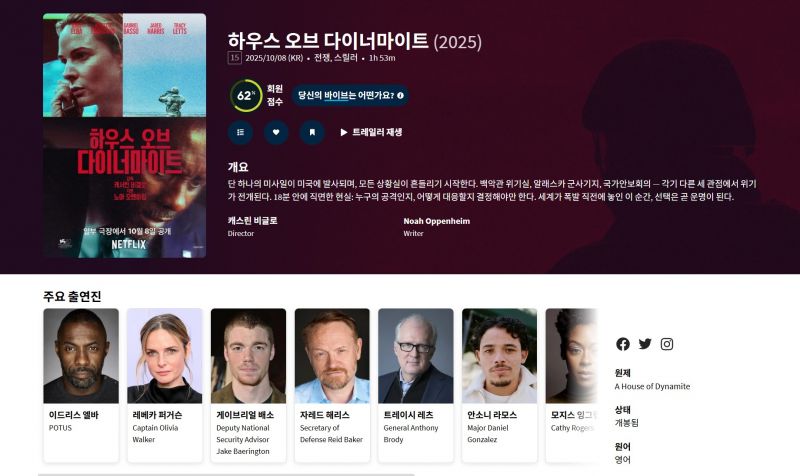The width and height of the screenshot is (800, 476).
Task: Mark movie as favorite with heart icon
Action: coord(276,132)
